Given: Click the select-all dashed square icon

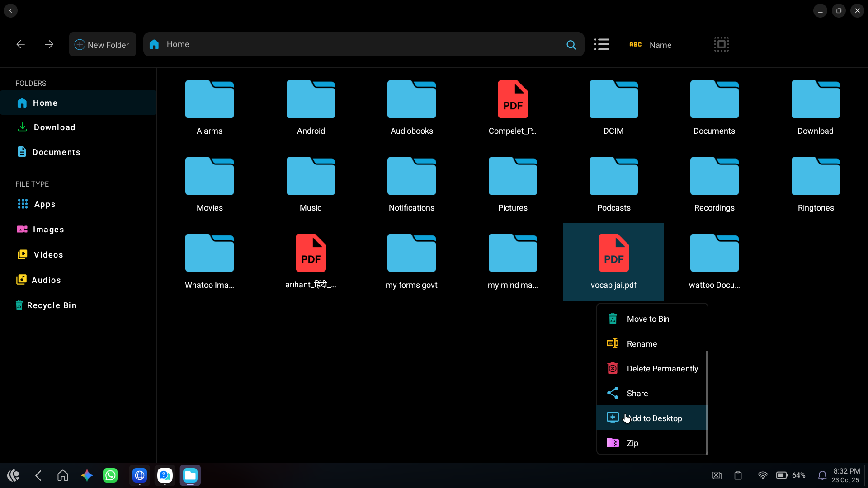Looking at the screenshot, I should click(x=721, y=44).
